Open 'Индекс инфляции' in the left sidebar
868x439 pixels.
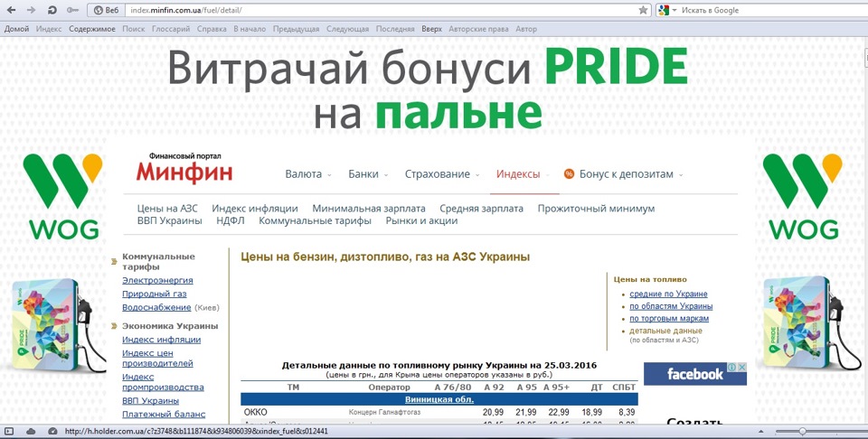coord(161,340)
